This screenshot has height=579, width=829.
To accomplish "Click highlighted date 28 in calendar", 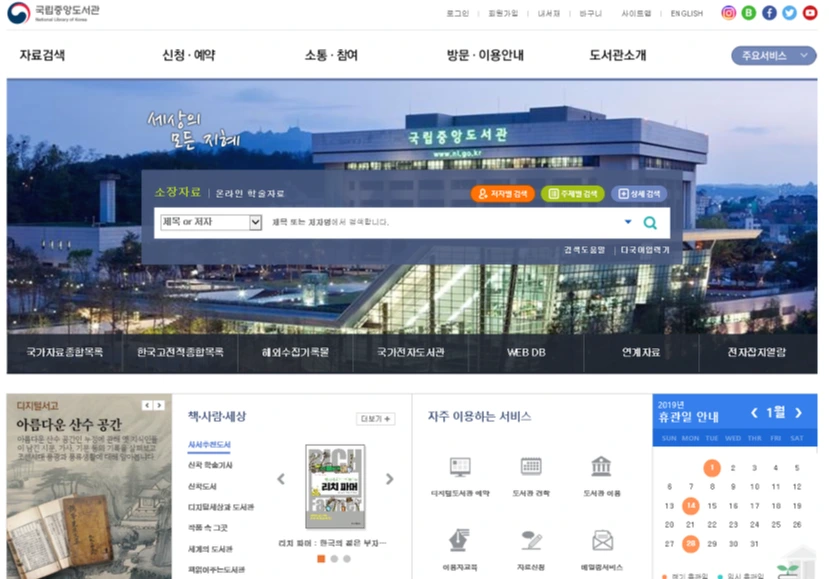I will (690, 544).
